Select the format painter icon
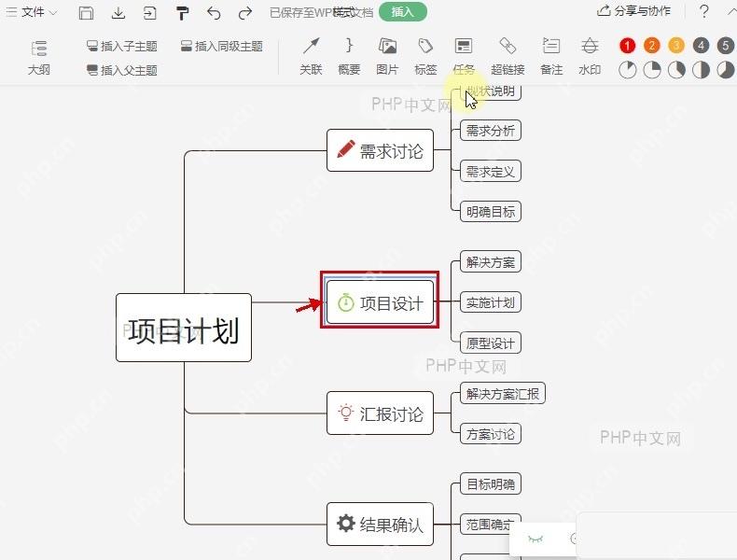The image size is (737, 560). [182, 13]
